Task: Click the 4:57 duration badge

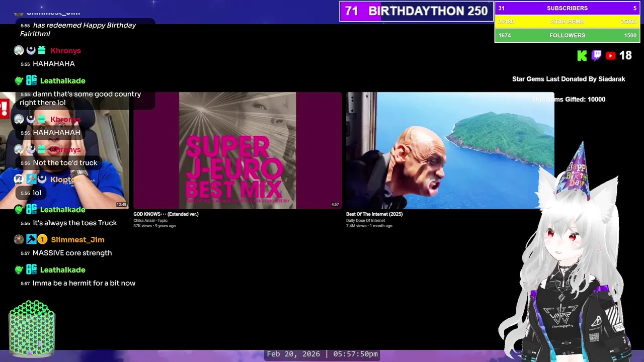Action: [x=335, y=205]
